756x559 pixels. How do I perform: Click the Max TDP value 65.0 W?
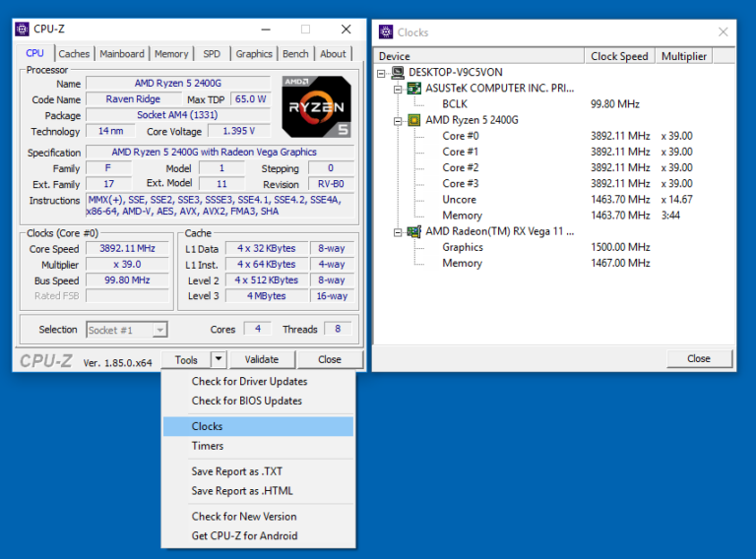250,98
